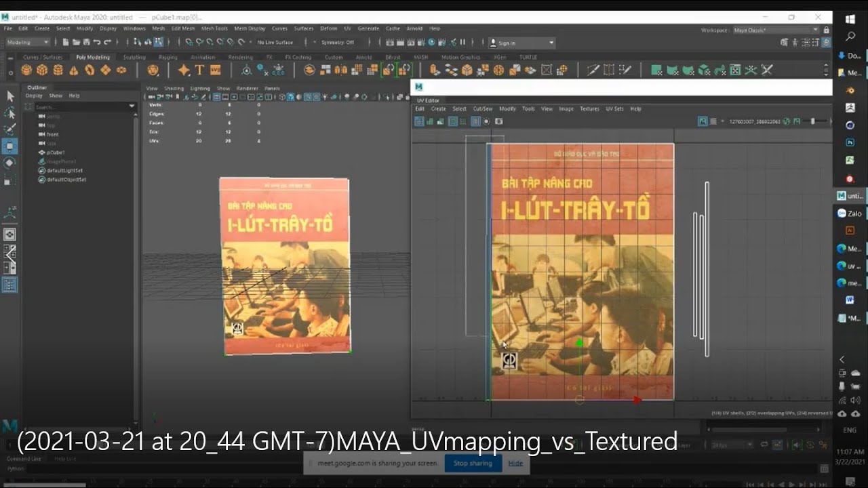This screenshot has height=488, width=868.
Task: Switch to the Rendering shelf tab
Action: (x=240, y=58)
